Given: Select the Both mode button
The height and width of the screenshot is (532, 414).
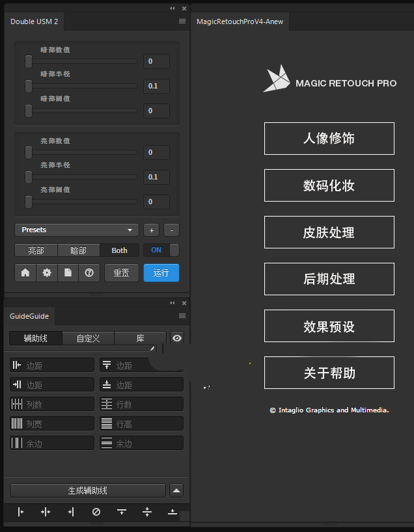Looking at the screenshot, I should pos(120,250).
